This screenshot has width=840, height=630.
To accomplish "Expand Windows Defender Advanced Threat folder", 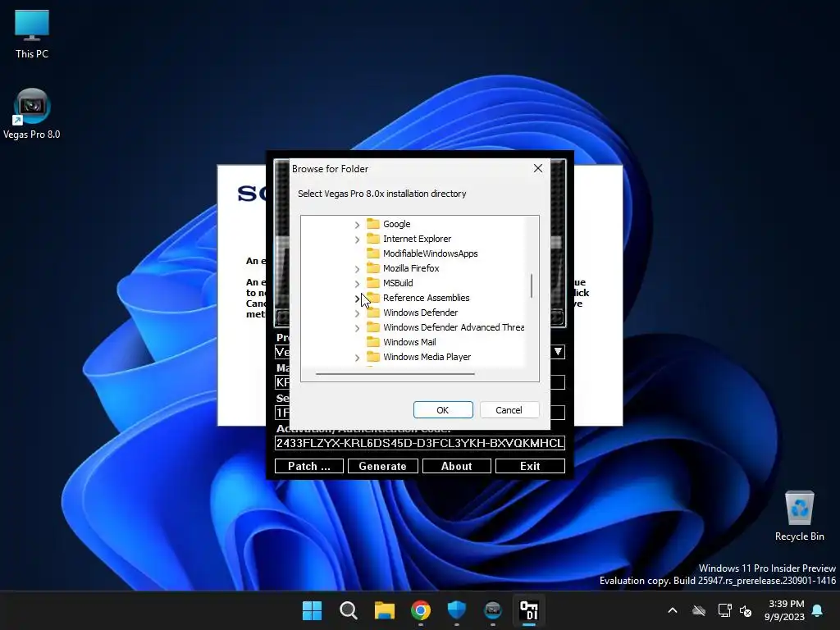I will pyautogui.click(x=358, y=328).
